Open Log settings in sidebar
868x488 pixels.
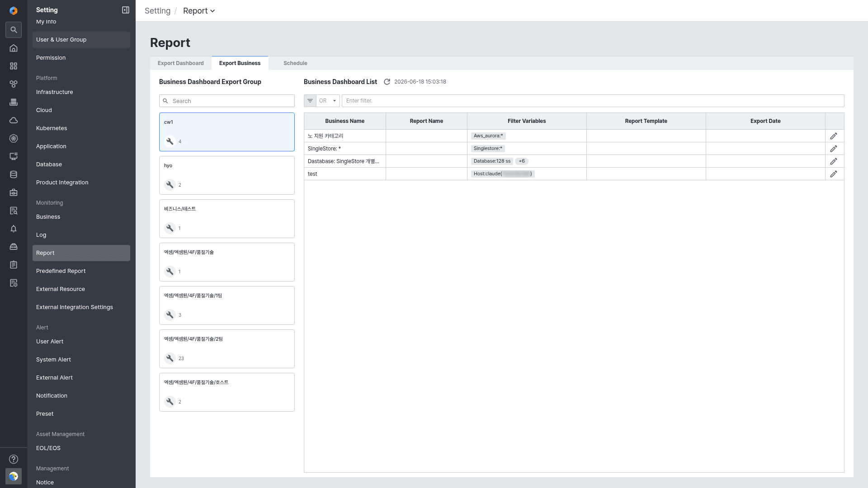pos(81,235)
